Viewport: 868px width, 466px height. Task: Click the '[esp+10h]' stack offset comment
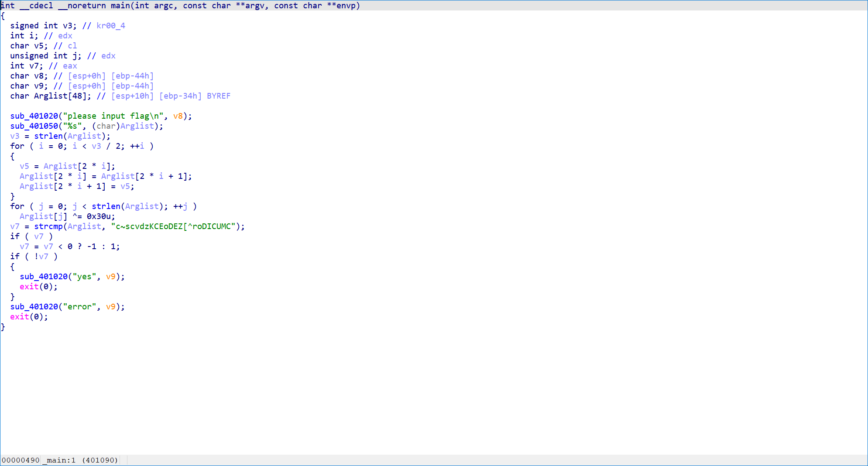(132, 96)
